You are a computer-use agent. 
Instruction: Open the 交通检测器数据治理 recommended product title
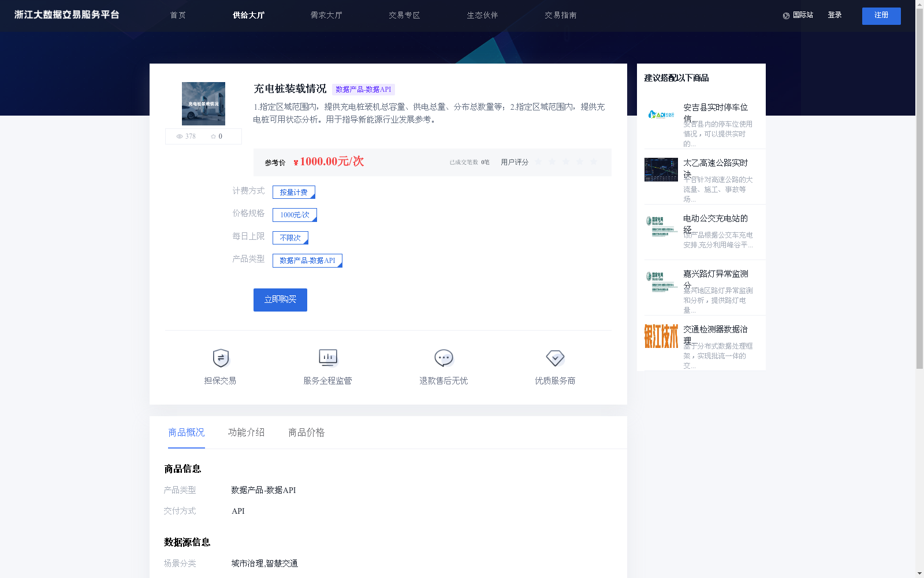716,335
